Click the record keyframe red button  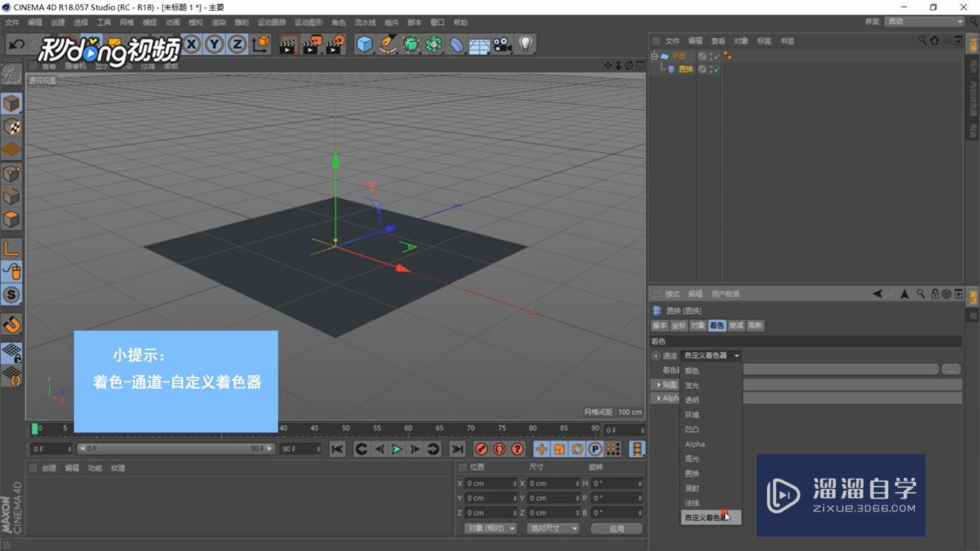(x=481, y=449)
